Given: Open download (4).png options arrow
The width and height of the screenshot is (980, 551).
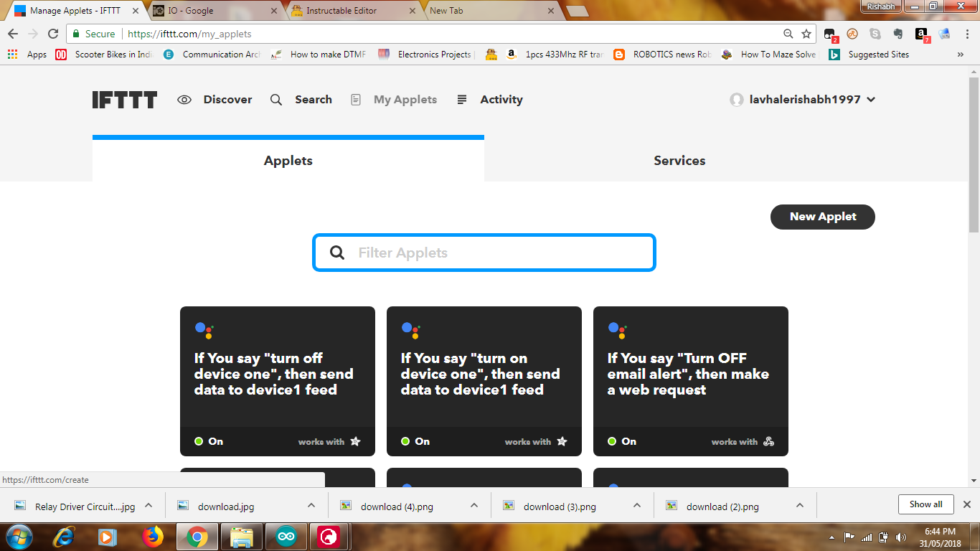Looking at the screenshot, I should [474, 505].
